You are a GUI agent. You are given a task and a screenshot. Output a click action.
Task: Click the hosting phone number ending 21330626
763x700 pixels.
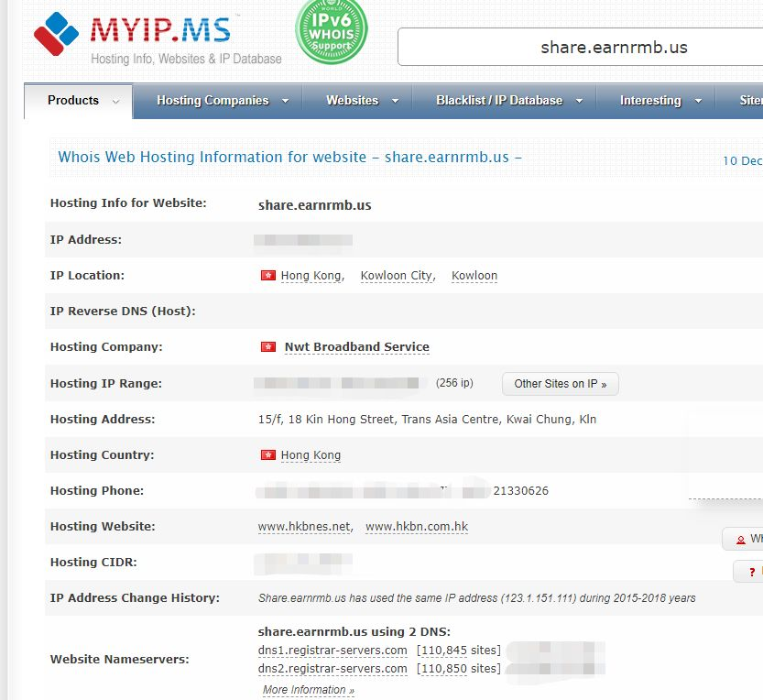click(520, 491)
